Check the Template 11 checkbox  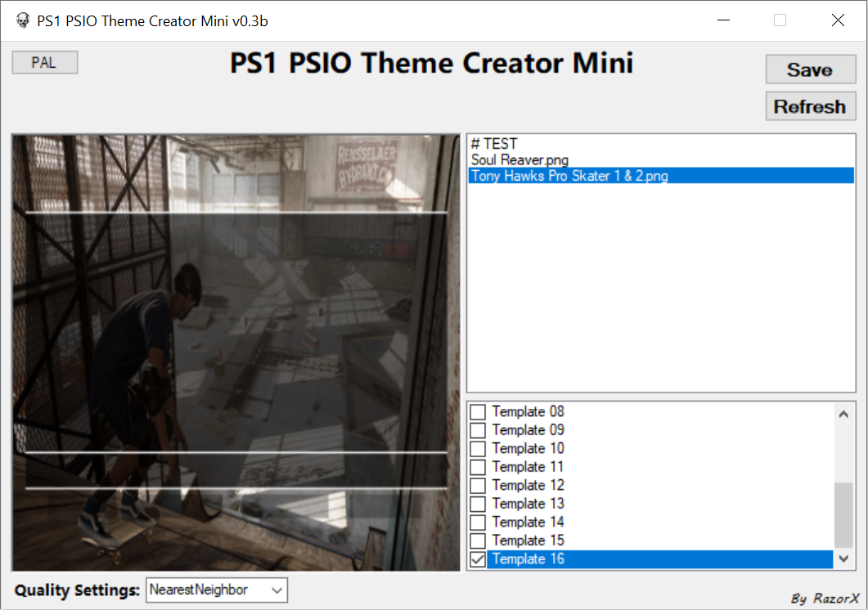[x=478, y=467]
